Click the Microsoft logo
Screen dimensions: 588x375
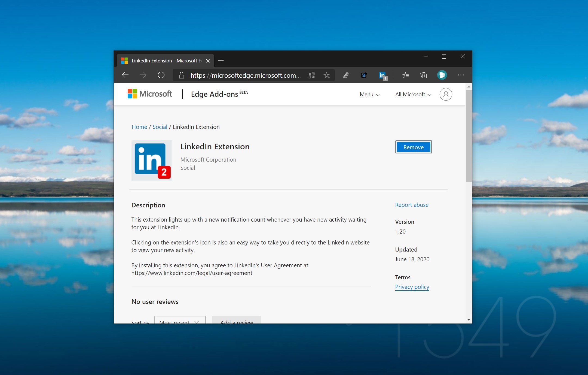click(149, 94)
